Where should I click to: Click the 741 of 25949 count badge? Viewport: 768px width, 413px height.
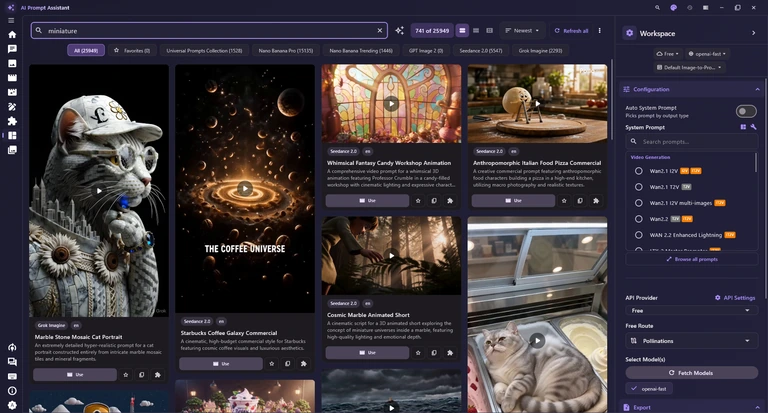coord(432,30)
